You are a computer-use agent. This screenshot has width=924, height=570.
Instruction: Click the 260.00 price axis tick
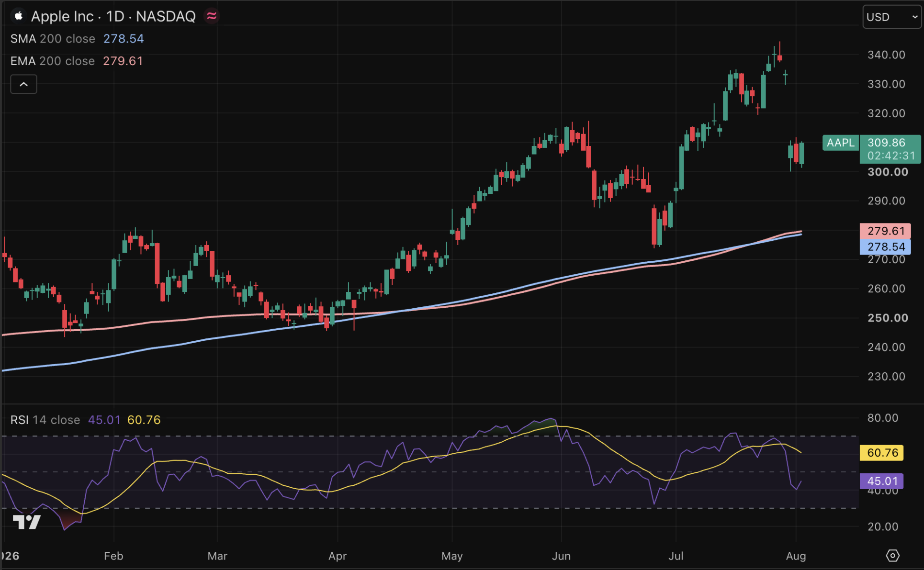pos(887,289)
